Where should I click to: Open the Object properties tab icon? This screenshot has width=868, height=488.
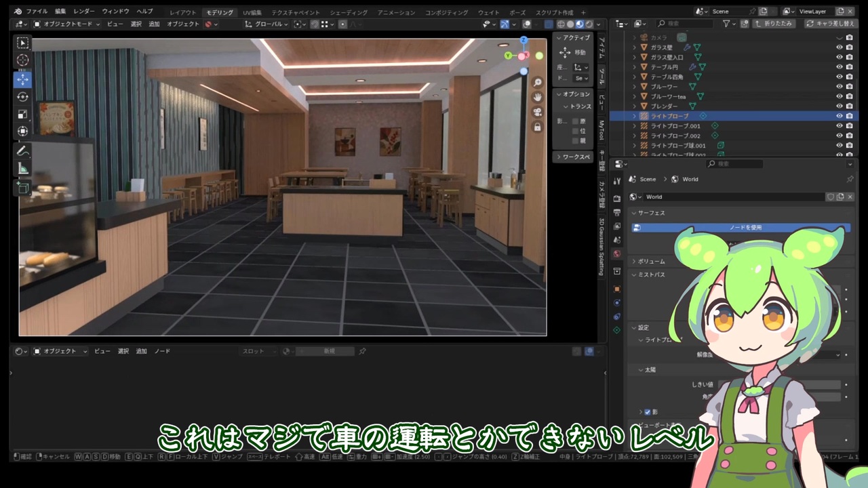617,289
